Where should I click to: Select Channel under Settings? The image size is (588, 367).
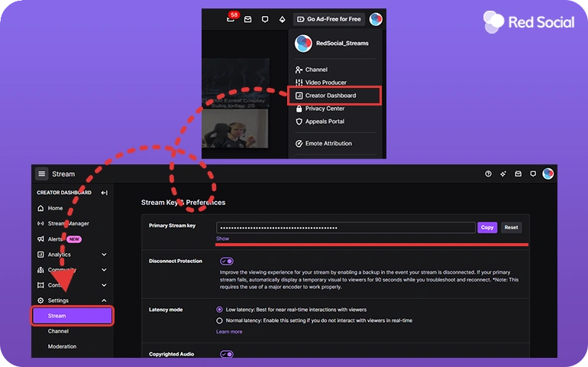coord(58,331)
